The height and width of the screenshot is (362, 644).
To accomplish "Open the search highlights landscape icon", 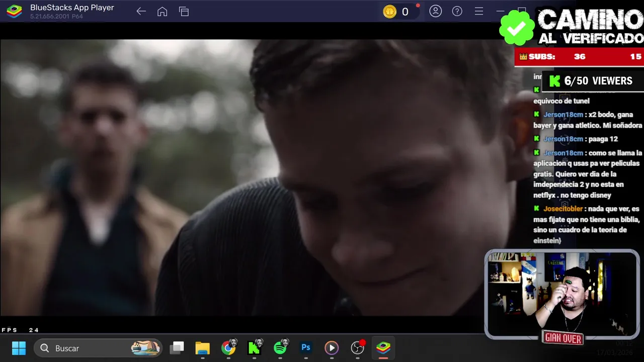I will point(145,347).
